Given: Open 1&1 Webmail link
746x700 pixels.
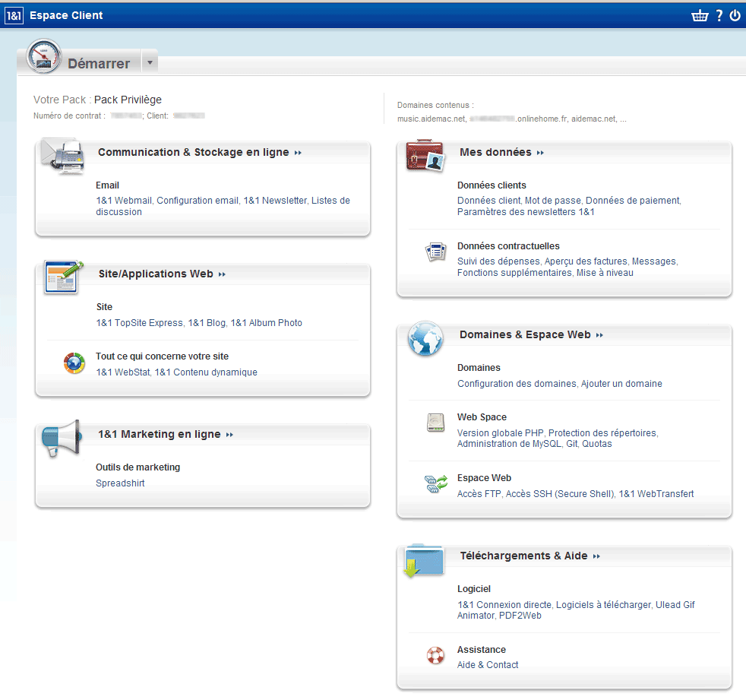Looking at the screenshot, I should coord(124,201).
